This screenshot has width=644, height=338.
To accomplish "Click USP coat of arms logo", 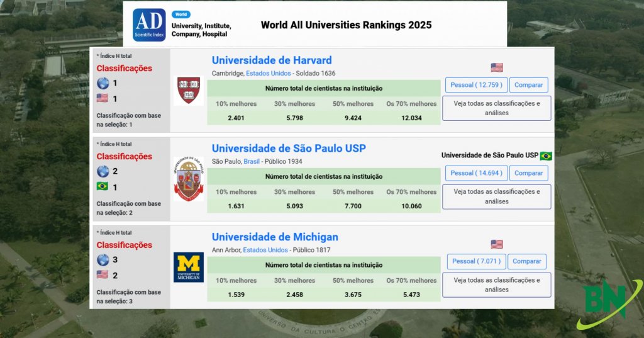I will tap(189, 179).
